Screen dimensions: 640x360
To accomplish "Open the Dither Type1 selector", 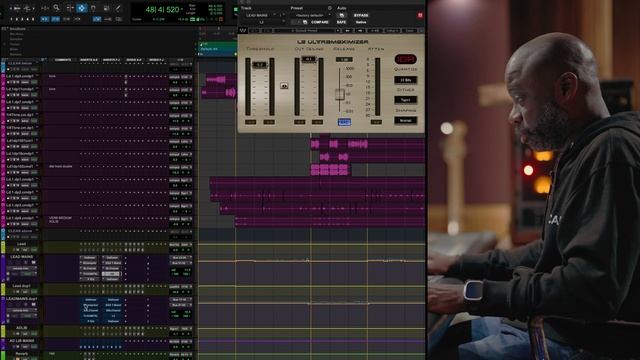I will click(x=405, y=100).
